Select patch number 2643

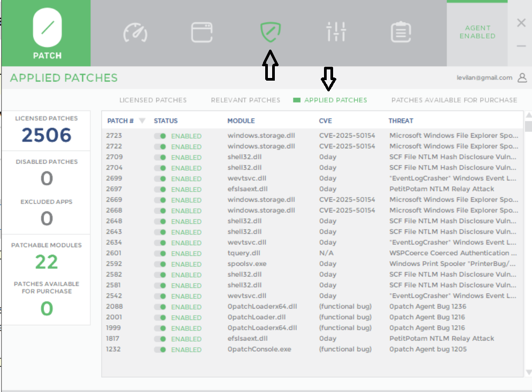point(114,232)
